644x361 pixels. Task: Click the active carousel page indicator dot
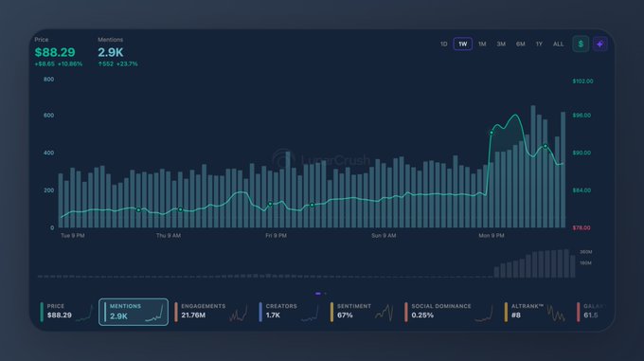(318, 294)
